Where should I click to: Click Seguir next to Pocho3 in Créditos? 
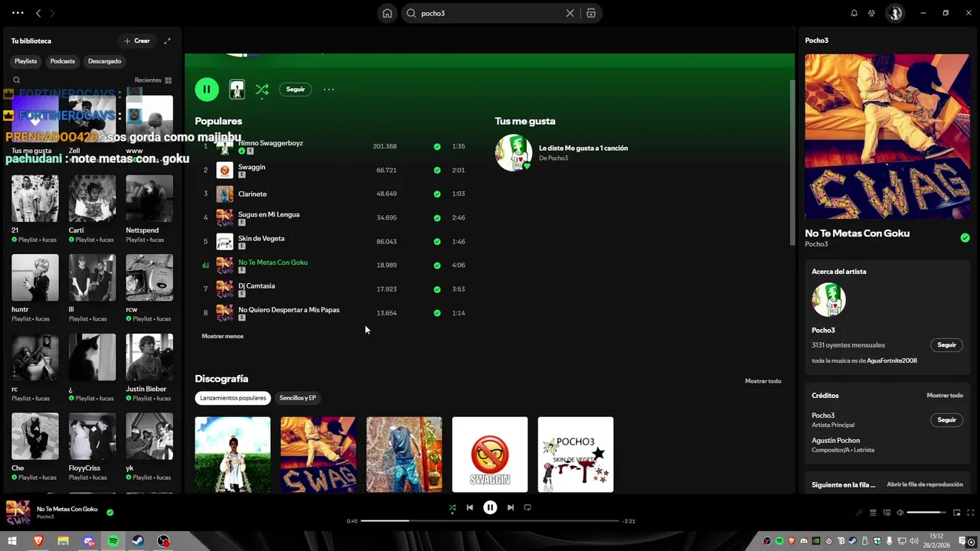947,420
